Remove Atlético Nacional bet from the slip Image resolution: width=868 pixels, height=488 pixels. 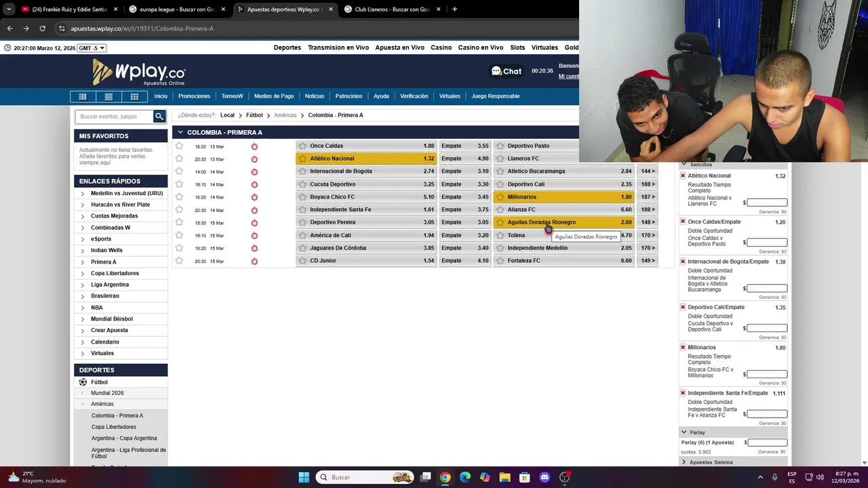683,176
